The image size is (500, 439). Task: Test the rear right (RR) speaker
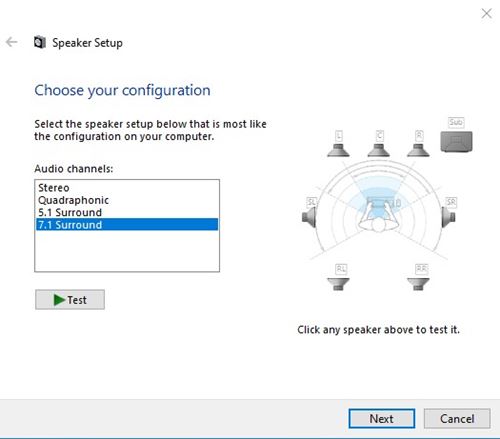click(418, 284)
